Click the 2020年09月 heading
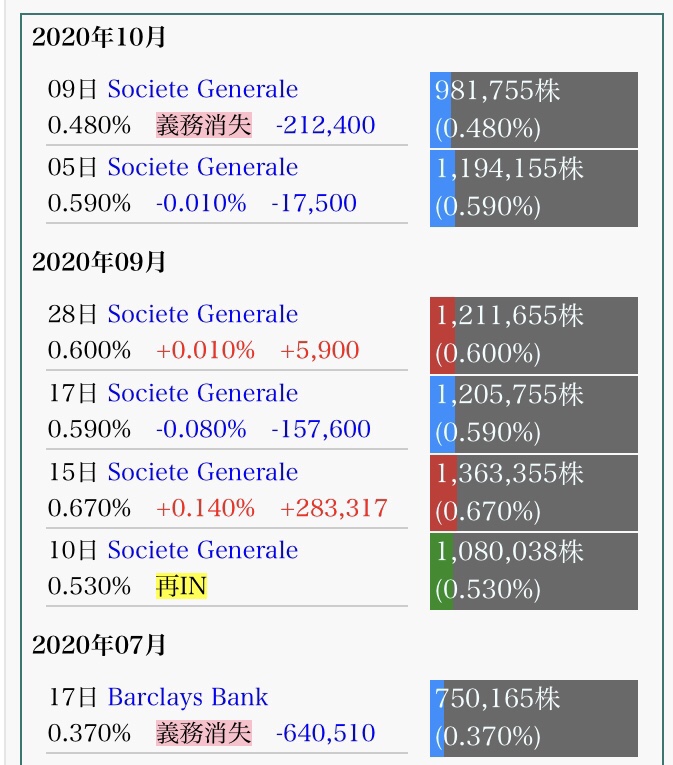673x765 pixels. tap(99, 262)
